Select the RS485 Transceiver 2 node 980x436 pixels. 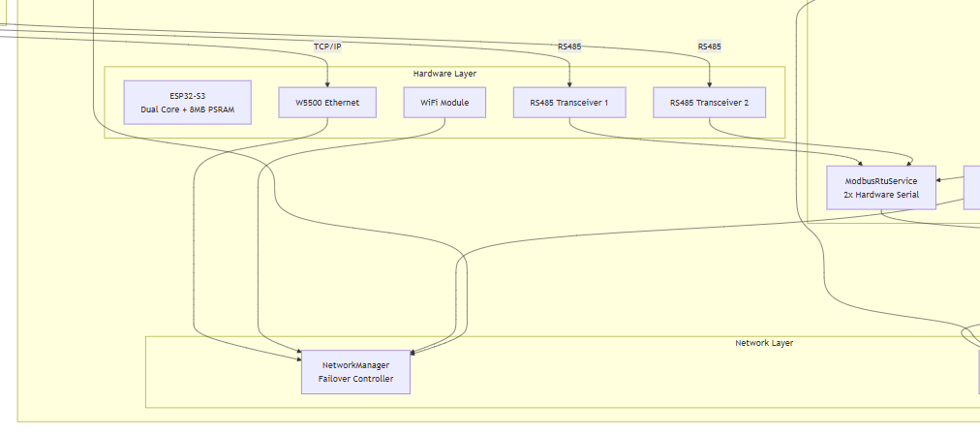pyautogui.click(x=710, y=103)
